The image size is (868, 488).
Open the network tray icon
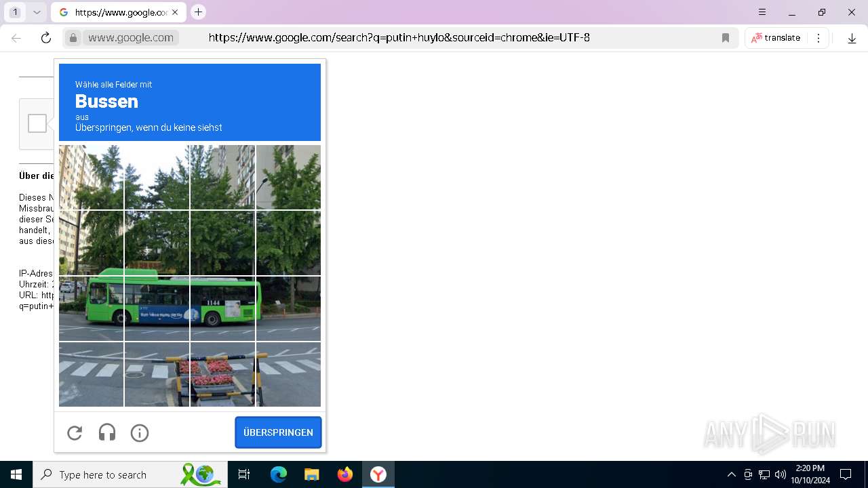[764, 474]
